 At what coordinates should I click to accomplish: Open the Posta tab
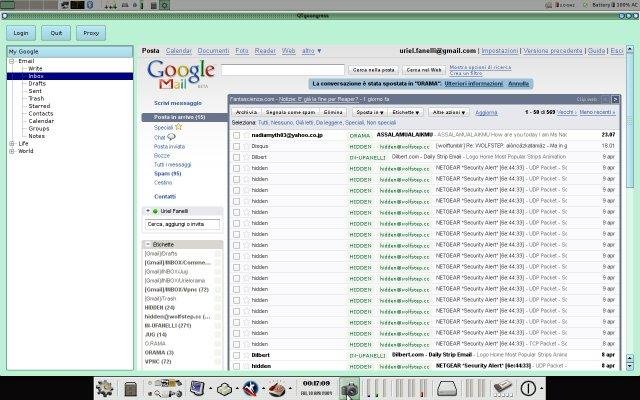pyautogui.click(x=150, y=51)
